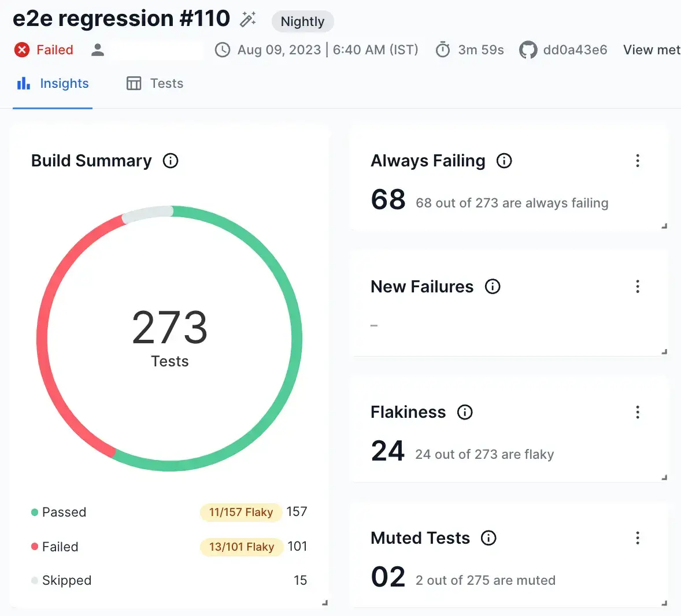This screenshot has height=616, width=681.
Task: Click the Build Summary info icon
Action: pos(171,161)
